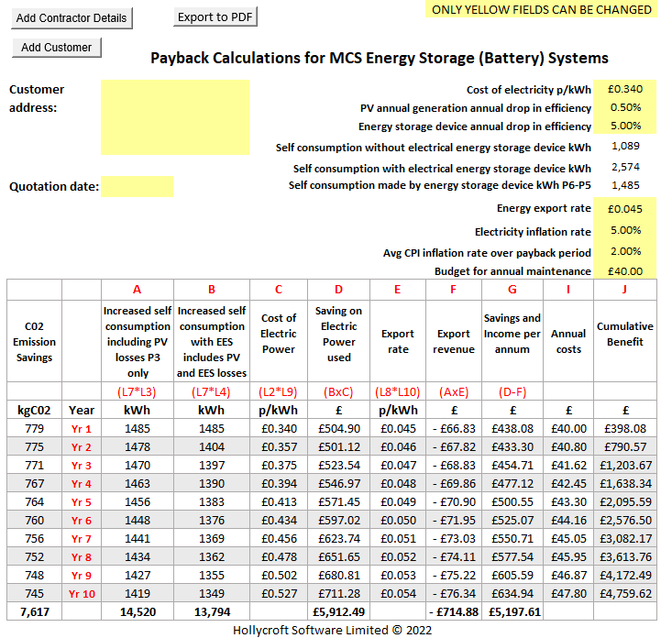Click the Add Customer button
Viewport: 672px width, 638px height.
click(57, 48)
